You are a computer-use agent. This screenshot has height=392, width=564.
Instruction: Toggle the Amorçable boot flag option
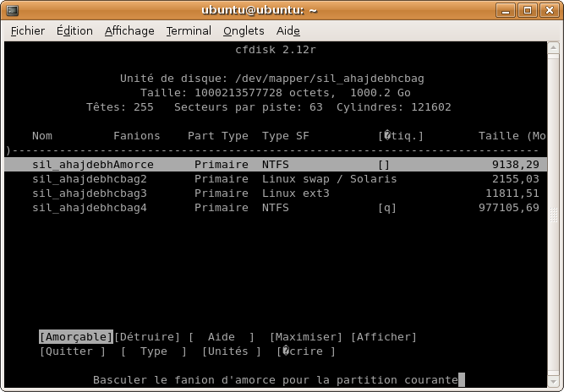[x=76, y=337]
